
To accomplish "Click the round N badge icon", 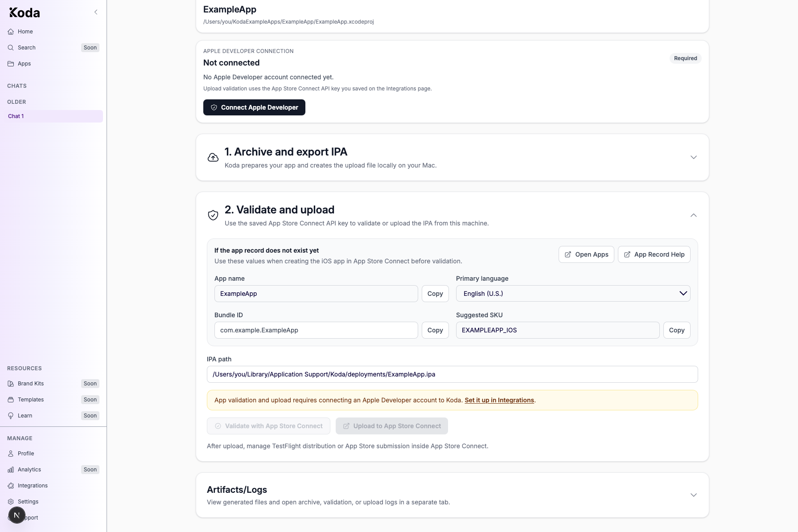I will click(x=17, y=516).
